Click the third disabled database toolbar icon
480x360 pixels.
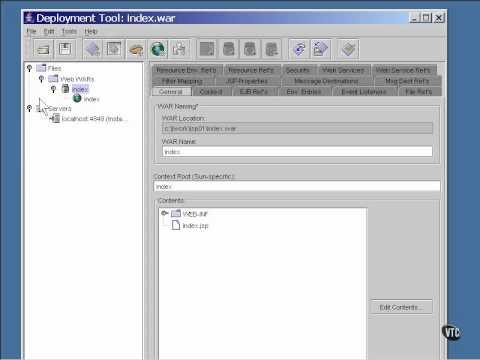(x=271, y=49)
